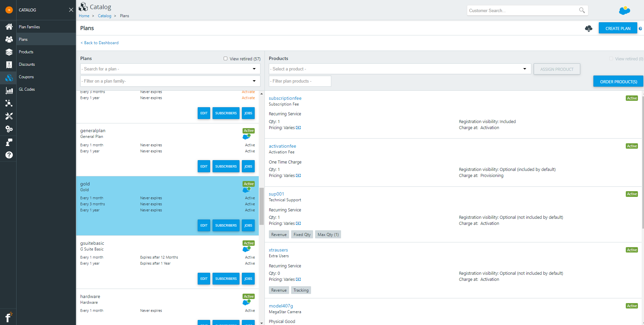This screenshot has width=644, height=325.
Task: Toggle the View retired checkbox for products
Action: tap(611, 58)
